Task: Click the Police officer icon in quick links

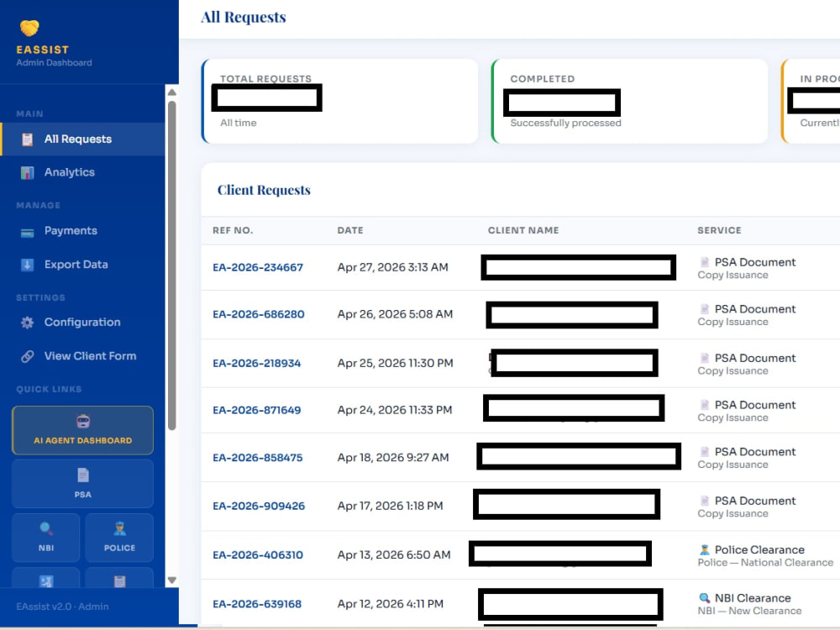Action: pos(119,528)
